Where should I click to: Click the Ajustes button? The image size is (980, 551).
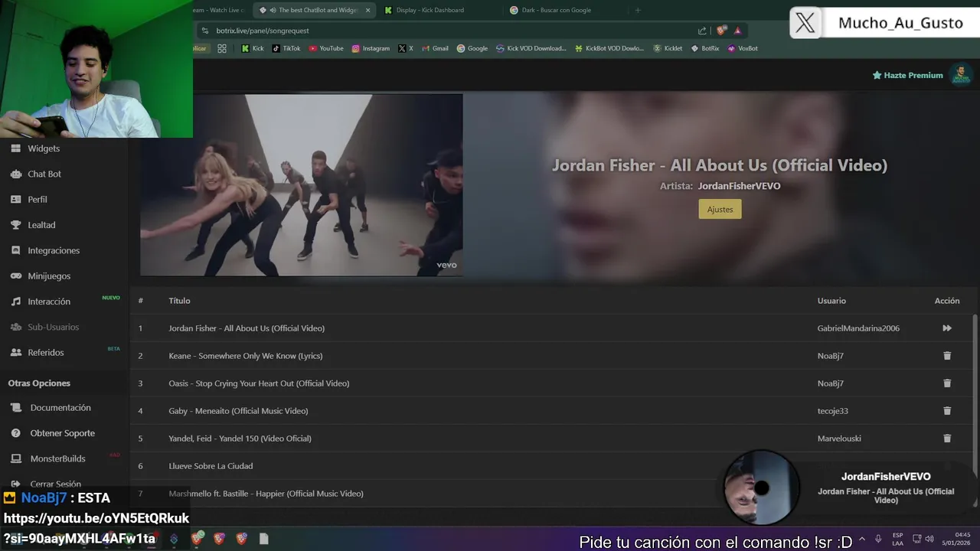click(x=720, y=209)
